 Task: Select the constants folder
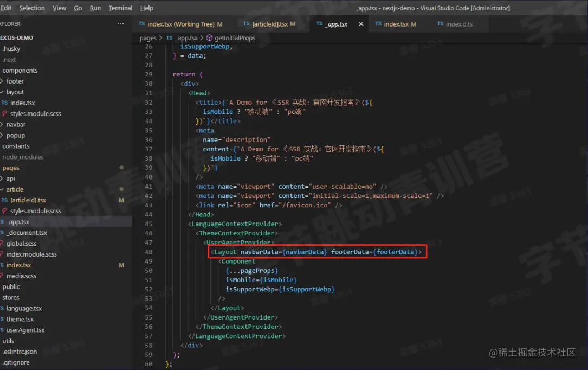pos(16,146)
